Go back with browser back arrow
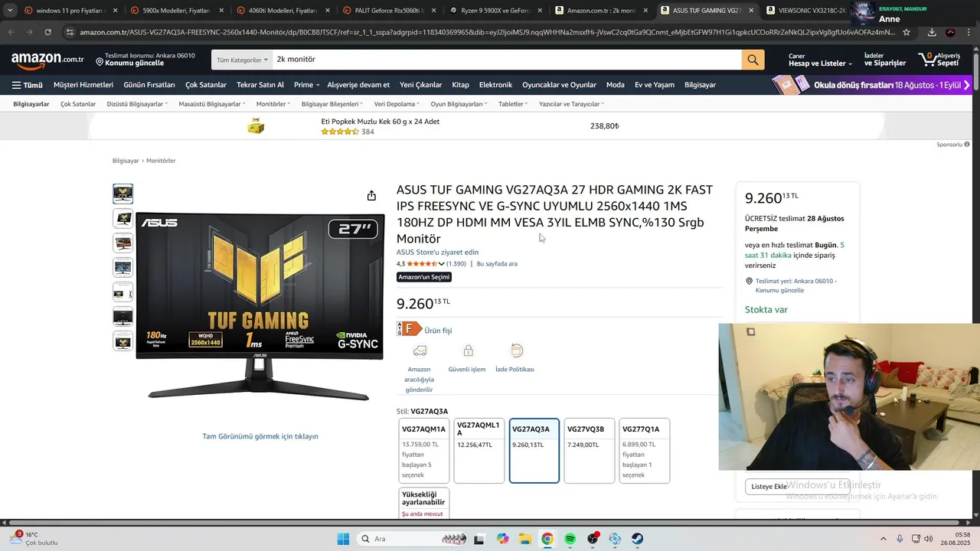This screenshot has height=551, width=980. click(11, 32)
